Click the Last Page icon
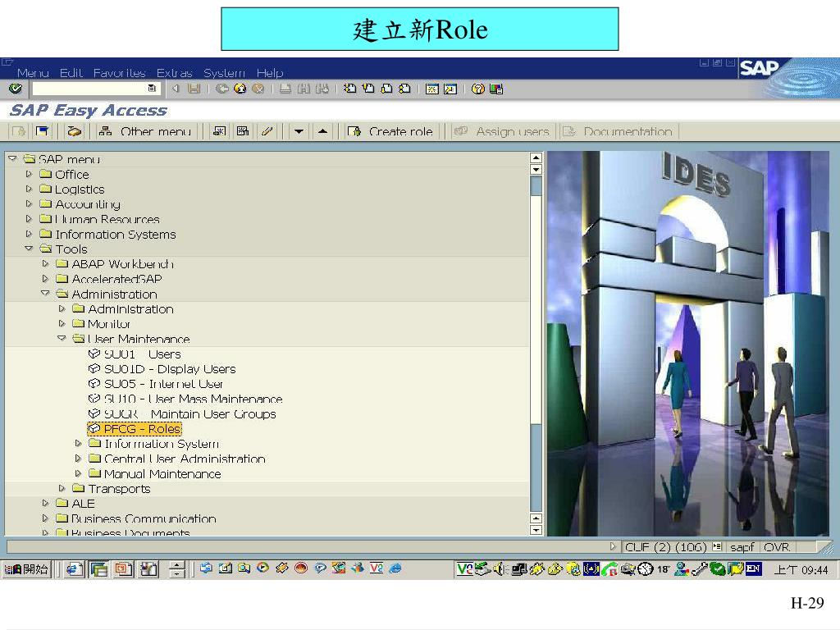Viewport: 840px width, 630px height. 404,89
